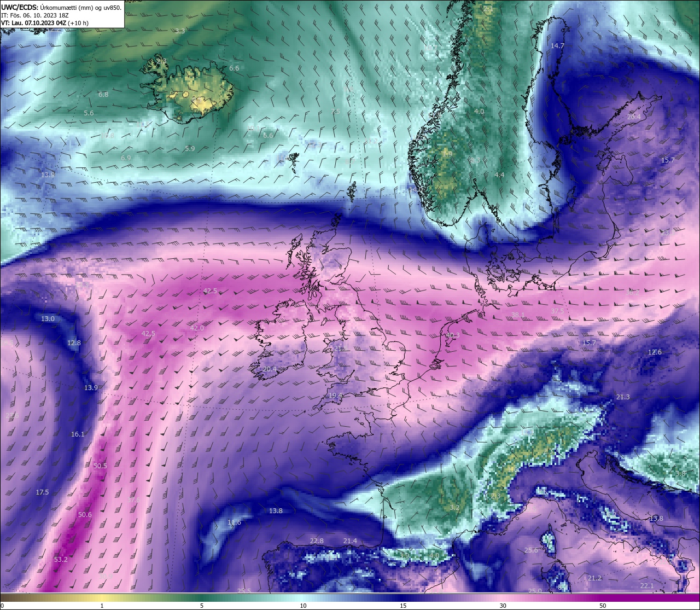Click the 19.4 value label
The height and width of the screenshot is (610, 700).
pyautogui.click(x=335, y=396)
